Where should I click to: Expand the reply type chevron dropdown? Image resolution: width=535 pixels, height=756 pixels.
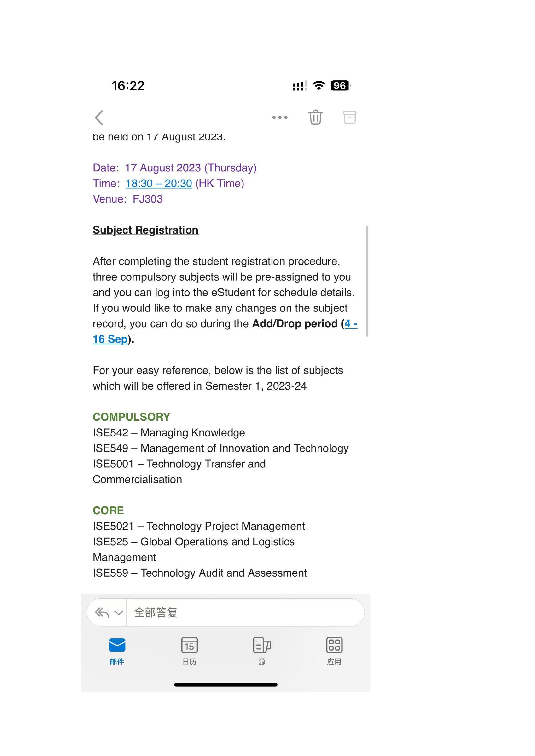click(118, 613)
